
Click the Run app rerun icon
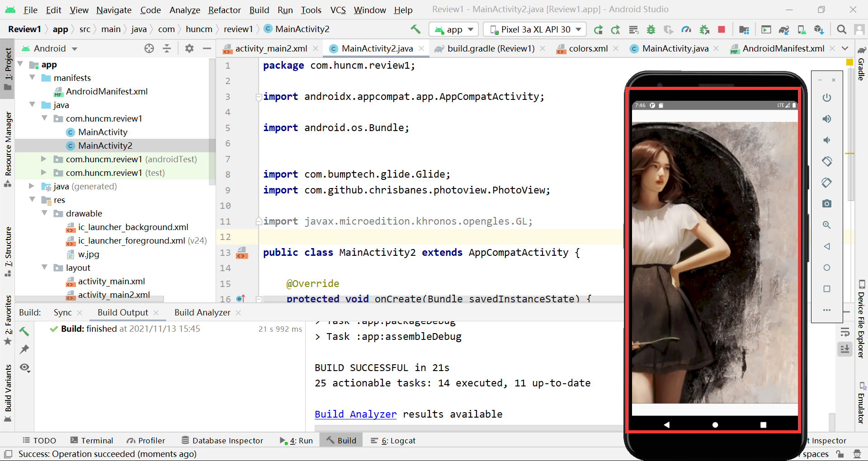point(598,30)
